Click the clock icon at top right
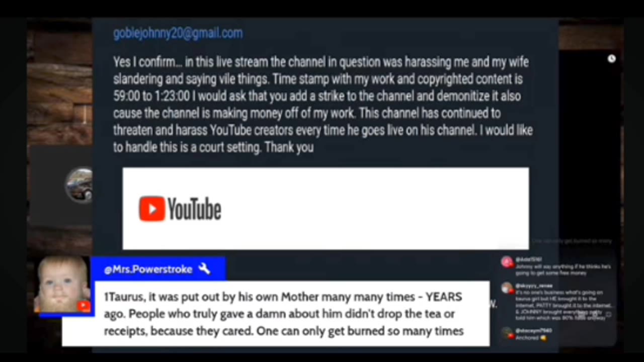 [x=611, y=59]
